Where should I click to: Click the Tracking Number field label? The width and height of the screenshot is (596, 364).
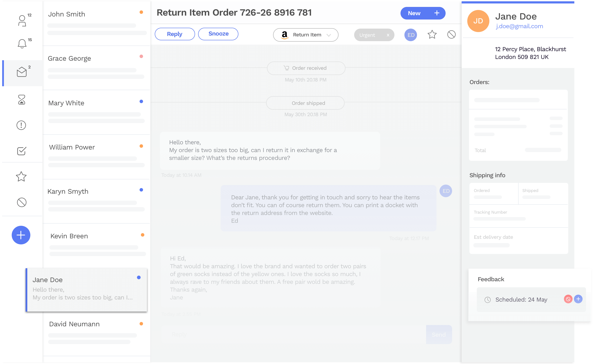tap(490, 212)
